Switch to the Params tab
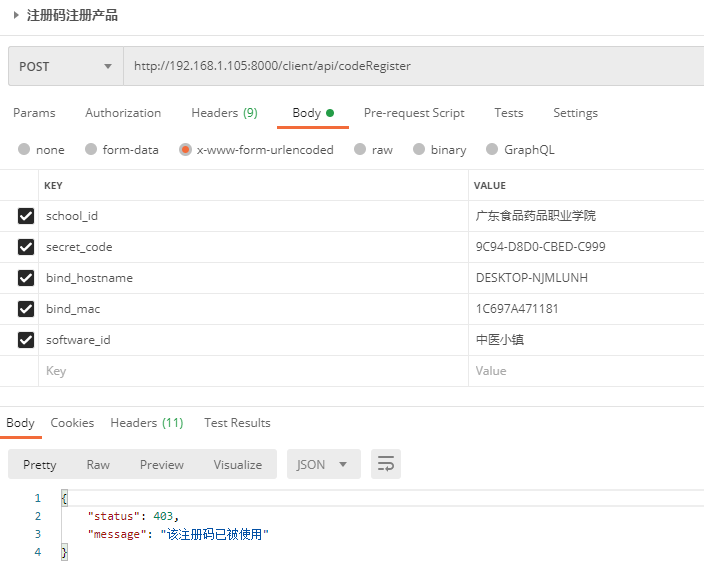 pos(34,113)
